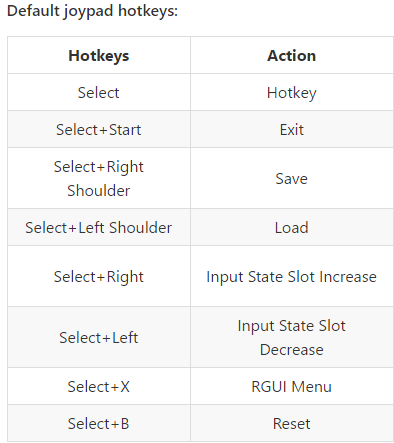
Task: Click the 'Save' action cell
Action: [x=292, y=178]
